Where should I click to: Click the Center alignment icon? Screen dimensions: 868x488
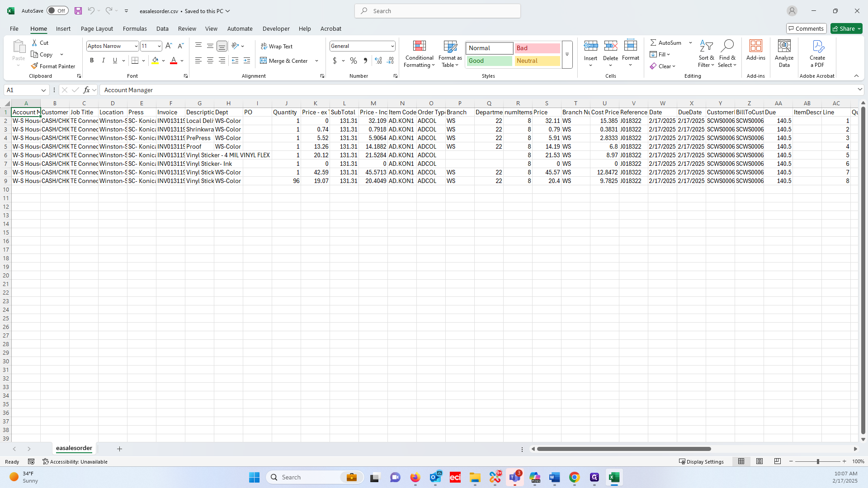[210, 61]
